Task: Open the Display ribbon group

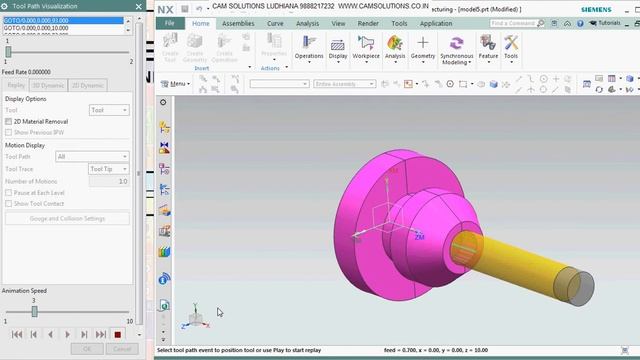Action: coord(338,49)
